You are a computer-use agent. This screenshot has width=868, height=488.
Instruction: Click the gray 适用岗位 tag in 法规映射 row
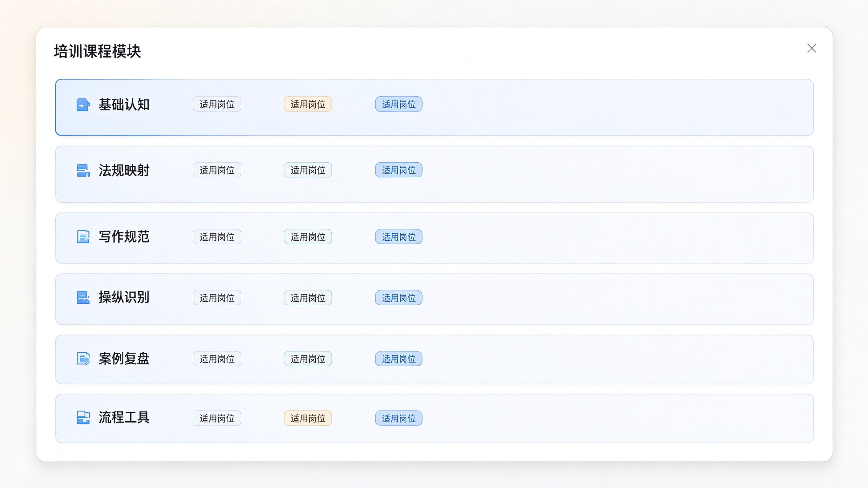[x=217, y=170]
